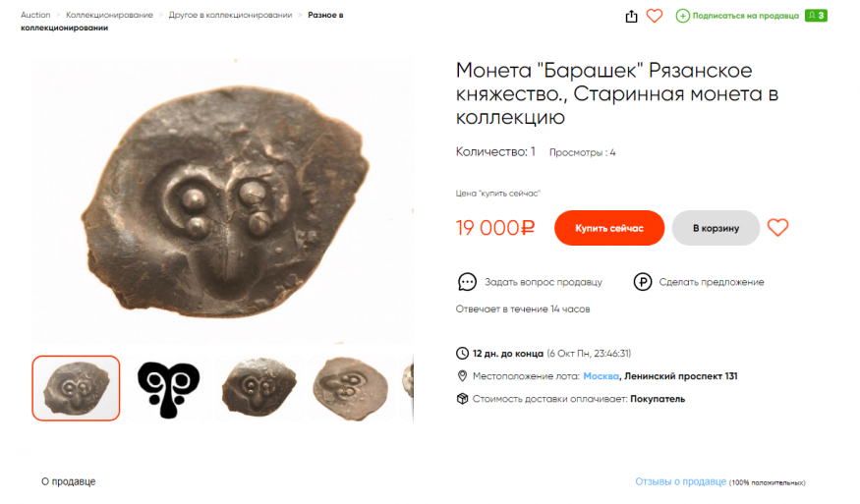The height and width of the screenshot is (504, 860).
Task: Toggle the wishlist heart beside the cart button
Action: pos(777,228)
